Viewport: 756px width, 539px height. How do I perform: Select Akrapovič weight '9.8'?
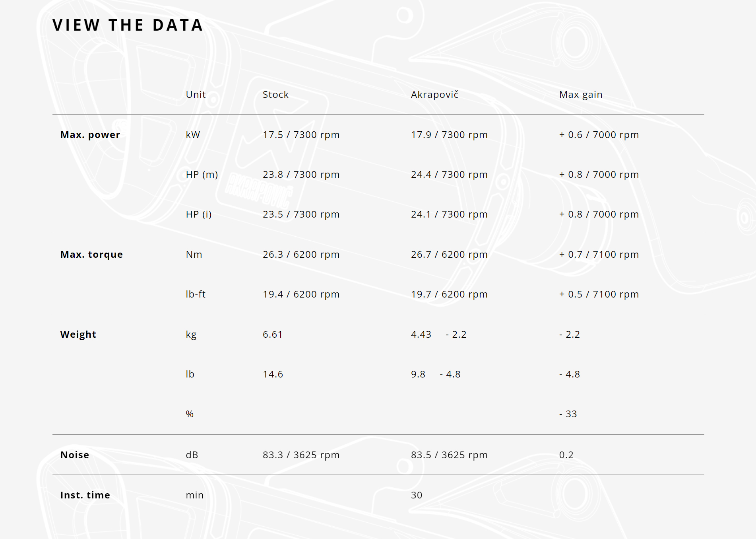418,374
